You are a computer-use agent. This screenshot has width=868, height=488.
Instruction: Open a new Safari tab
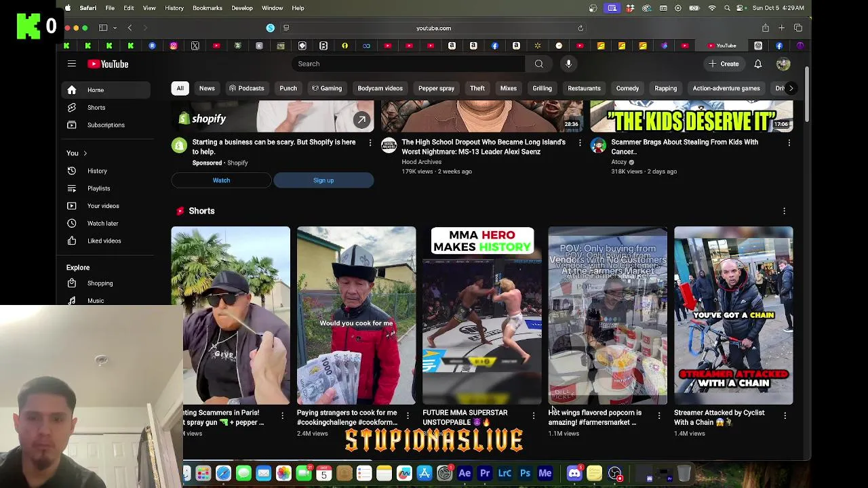781,28
